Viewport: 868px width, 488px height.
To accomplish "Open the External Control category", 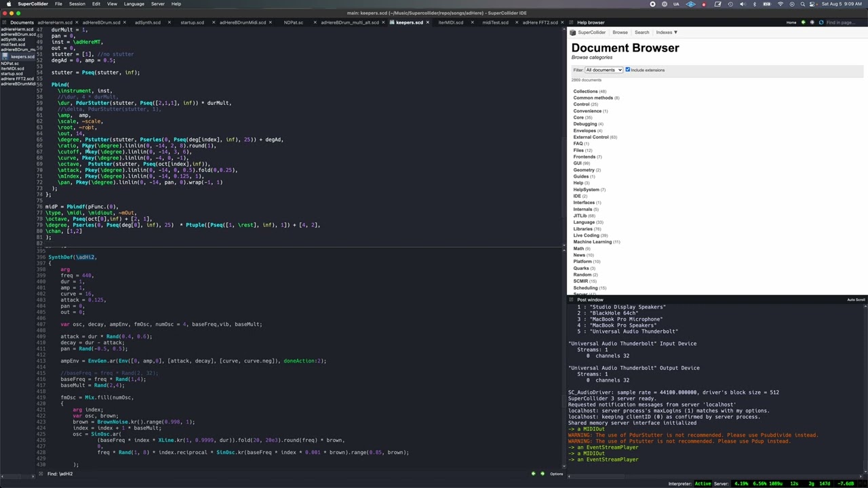I will click(x=591, y=138).
